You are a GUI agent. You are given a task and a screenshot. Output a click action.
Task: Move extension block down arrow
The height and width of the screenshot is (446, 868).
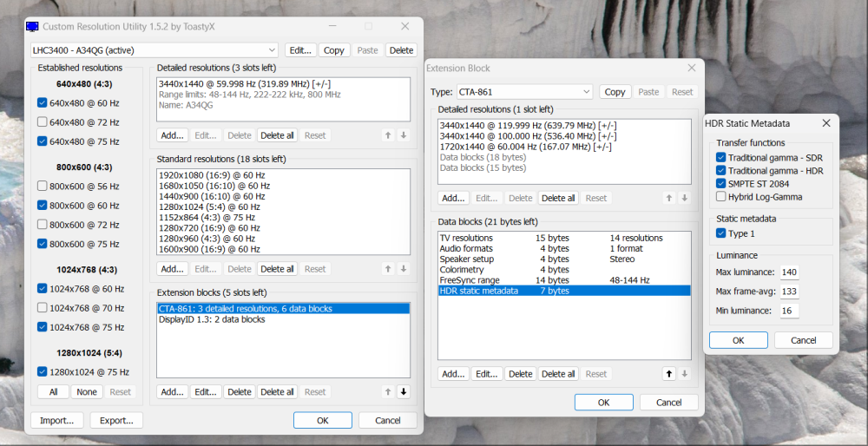tap(404, 392)
